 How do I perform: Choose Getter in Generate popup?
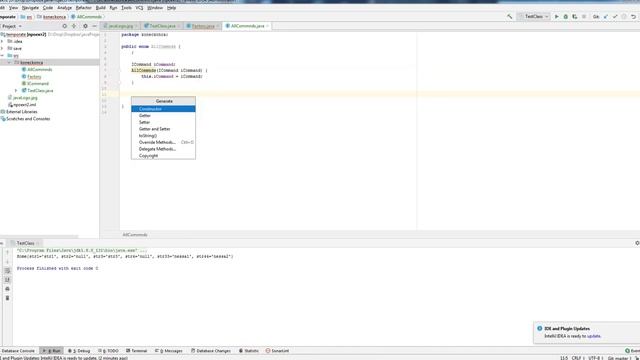[163, 116]
